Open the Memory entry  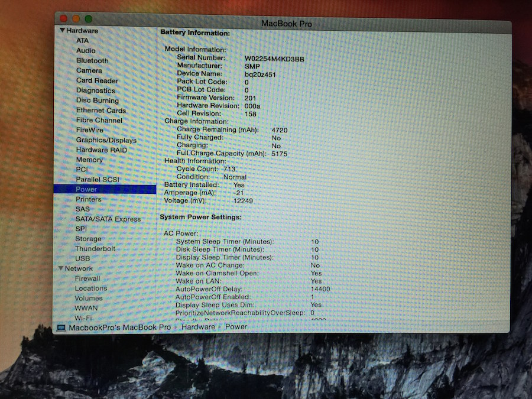(89, 160)
